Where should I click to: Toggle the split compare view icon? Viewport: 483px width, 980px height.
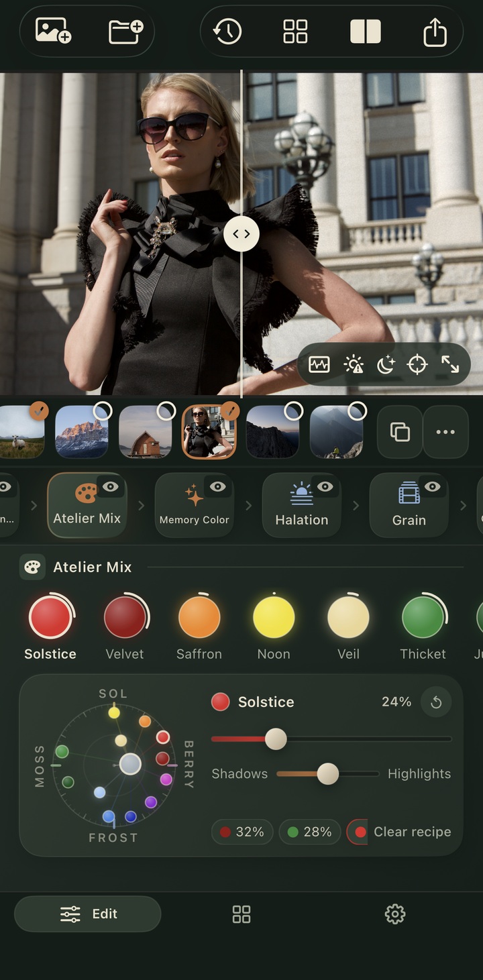(x=366, y=31)
